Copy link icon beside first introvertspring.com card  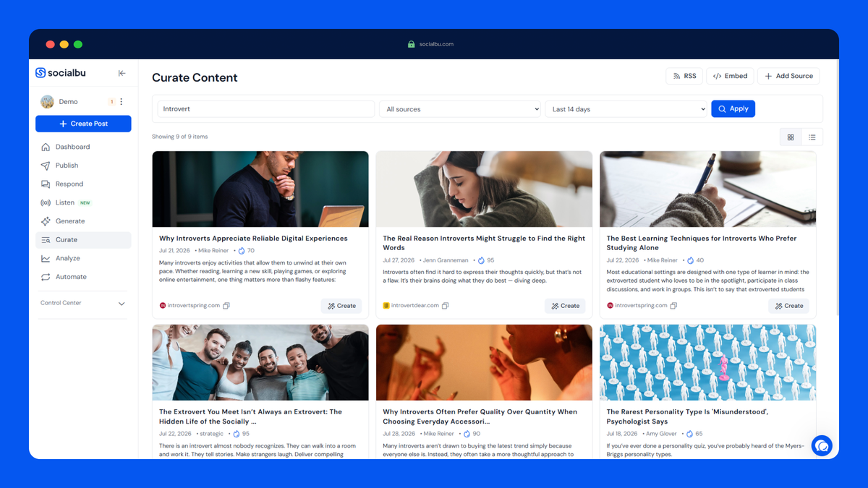click(226, 306)
